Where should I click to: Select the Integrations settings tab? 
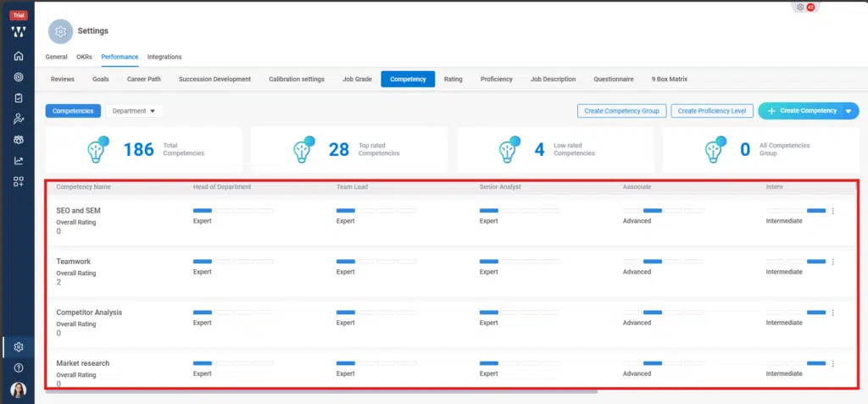tap(164, 57)
